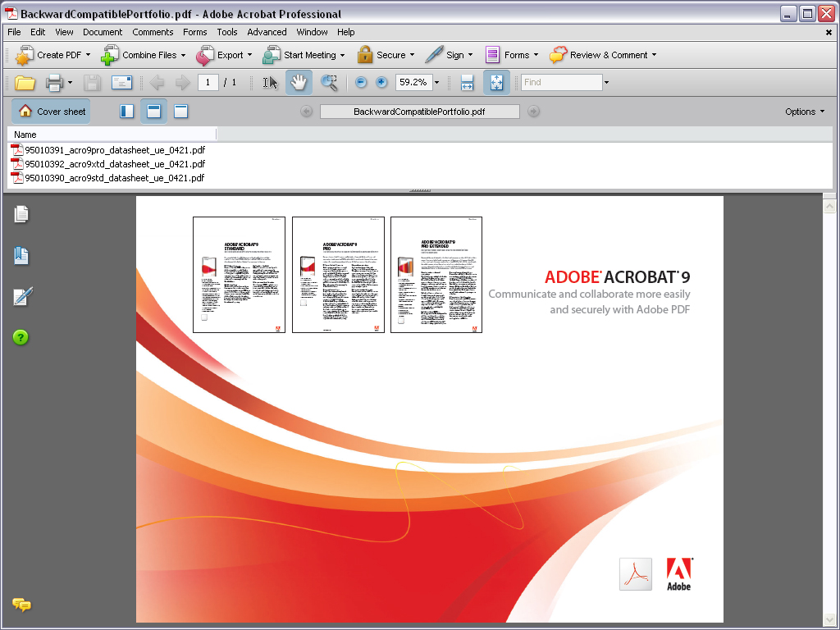Open the Signatures panel icon
Screen dimensions: 840x630
(21, 297)
